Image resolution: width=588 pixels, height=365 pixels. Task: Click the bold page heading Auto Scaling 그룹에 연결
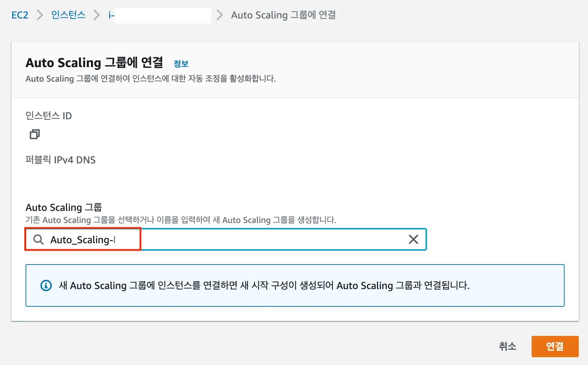pos(94,63)
